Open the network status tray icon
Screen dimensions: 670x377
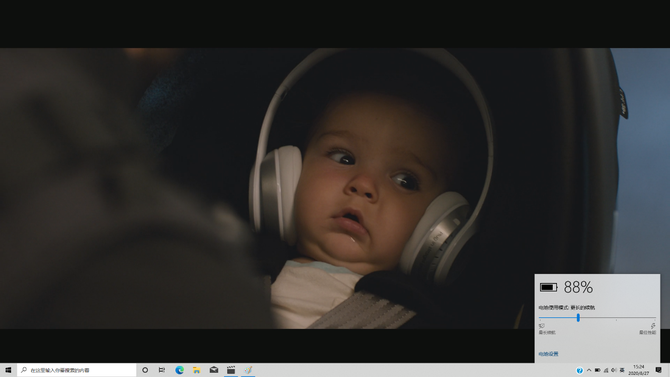point(606,370)
